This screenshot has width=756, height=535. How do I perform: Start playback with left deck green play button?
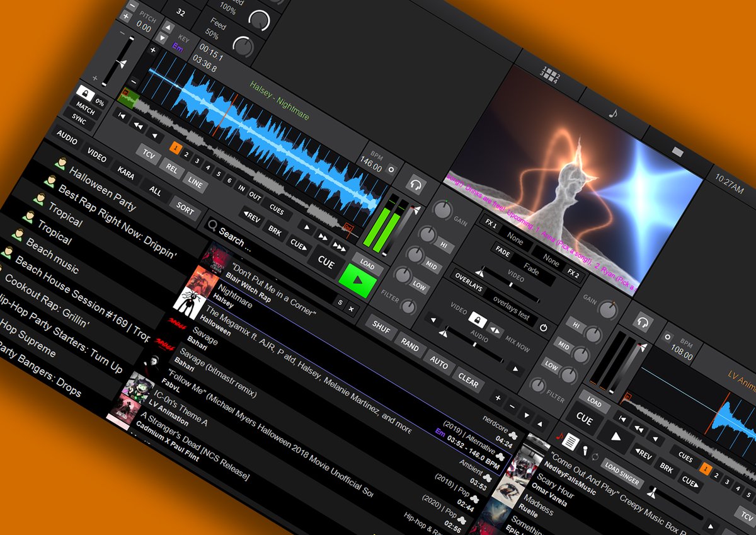pyautogui.click(x=357, y=281)
